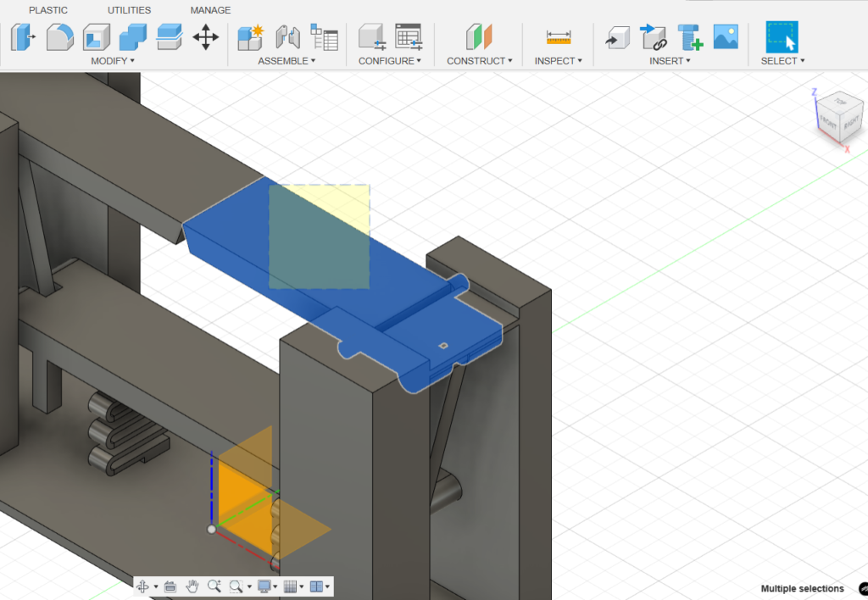Activate the Move/Copy arrows tool

205,37
